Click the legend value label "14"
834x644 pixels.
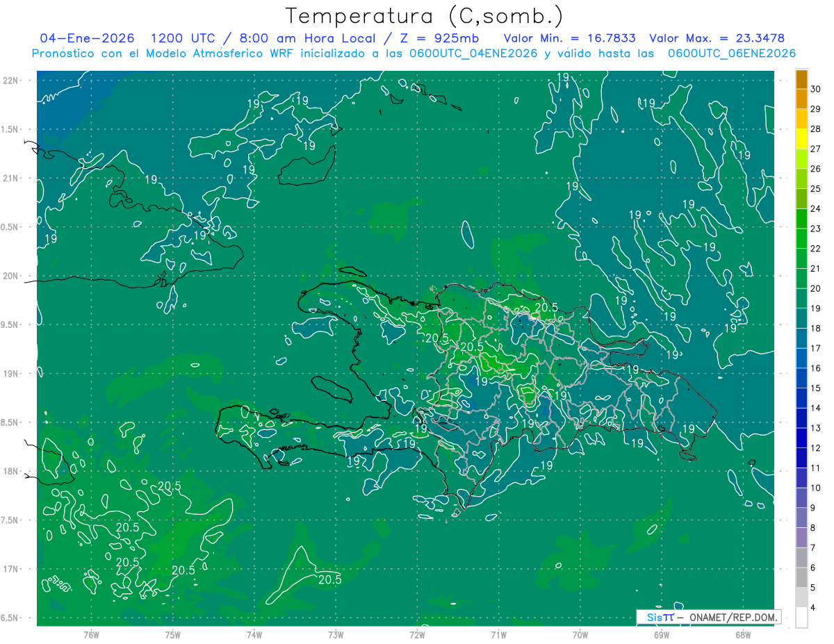click(816, 408)
